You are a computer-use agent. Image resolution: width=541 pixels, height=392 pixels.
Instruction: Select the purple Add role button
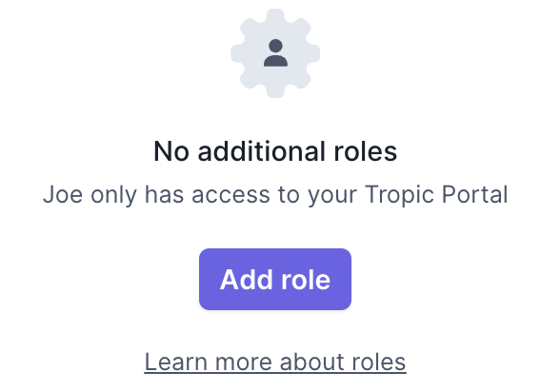275,280
